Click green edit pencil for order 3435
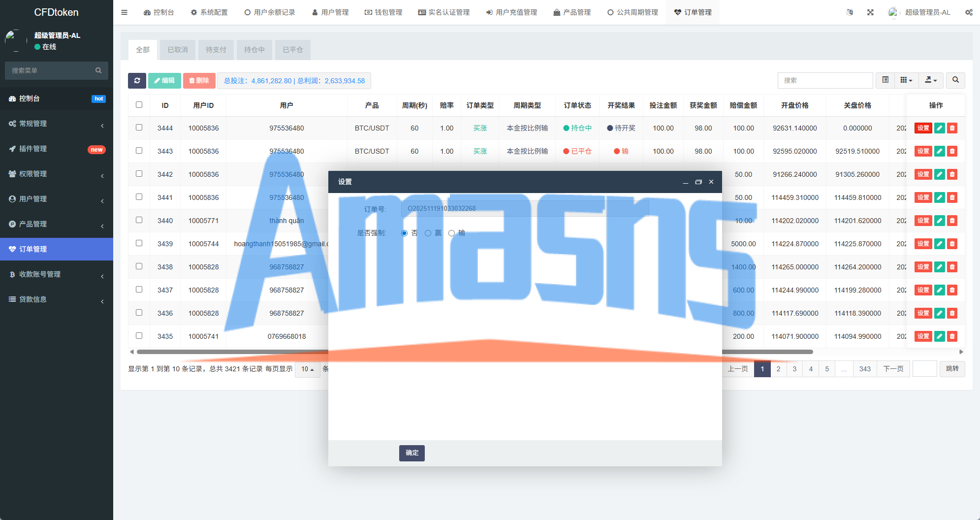Image resolution: width=980 pixels, height=520 pixels. point(940,336)
